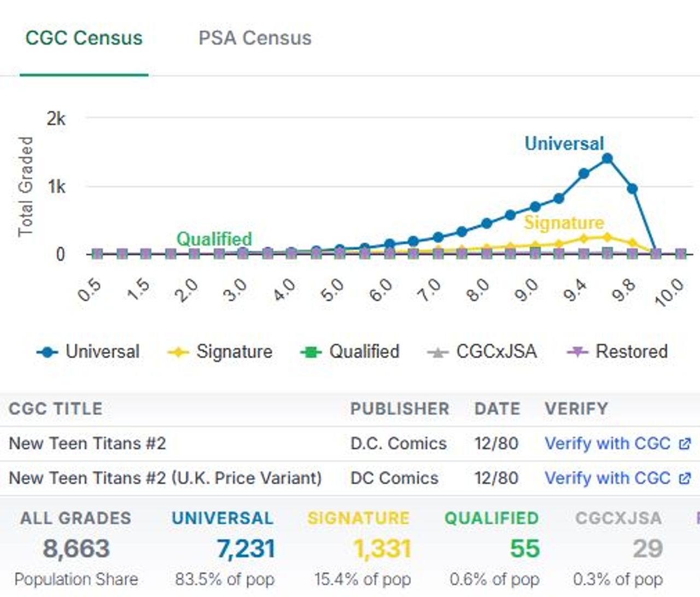Viewport: 700px width, 597px height.
Task: Click the yellow Signature legend marker icon
Action: [x=178, y=352]
